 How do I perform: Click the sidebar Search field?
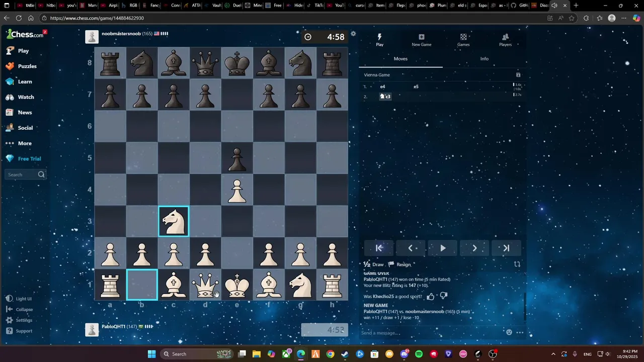[x=26, y=174]
